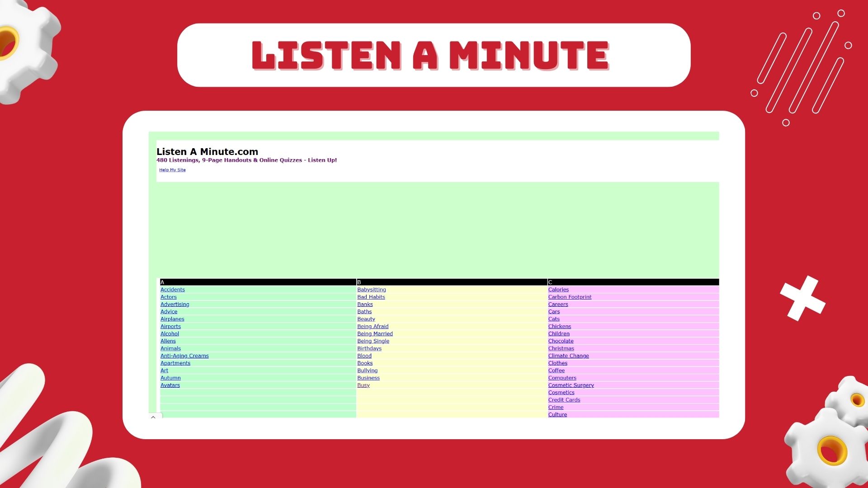Open the Culture listening topic
This screenshot has width=868, height=488.
[x=557, y=414]
